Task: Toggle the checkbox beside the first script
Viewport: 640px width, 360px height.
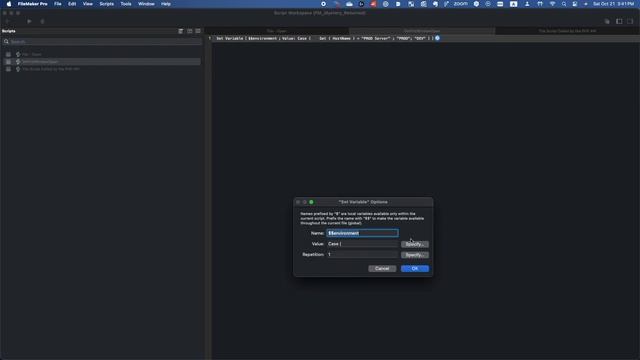Action: point(8,54)
